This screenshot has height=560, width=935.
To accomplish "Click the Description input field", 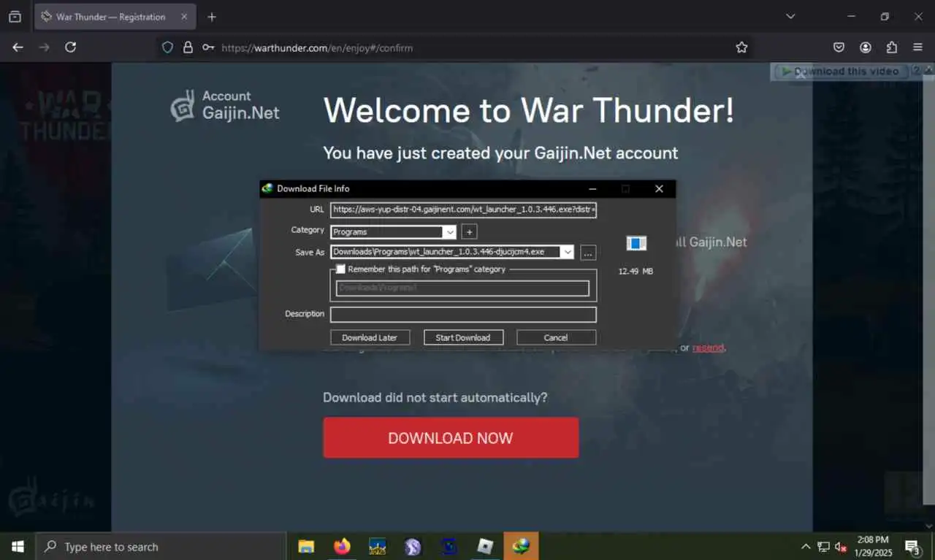I will tap(463, 315).
